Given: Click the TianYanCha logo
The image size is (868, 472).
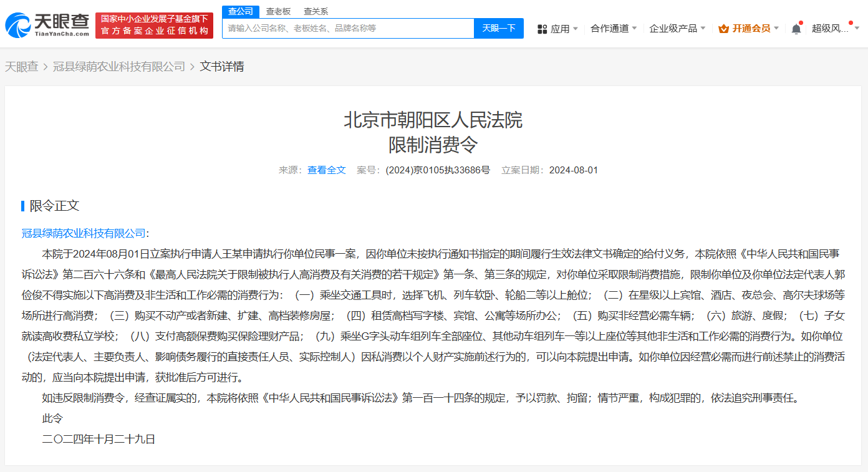Looking at the screenshot, I should [x=47, y=25].
